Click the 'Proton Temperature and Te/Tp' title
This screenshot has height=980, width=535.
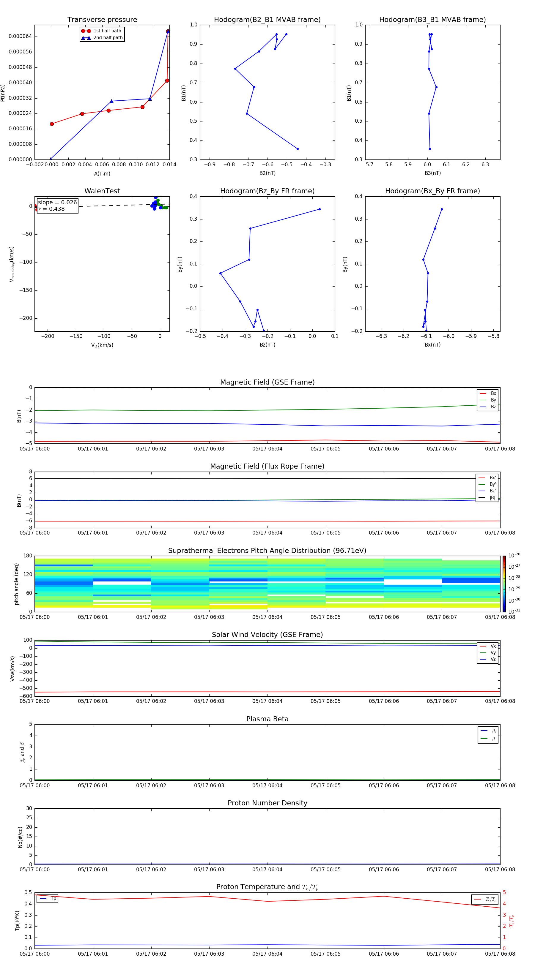tap(267, 887)
